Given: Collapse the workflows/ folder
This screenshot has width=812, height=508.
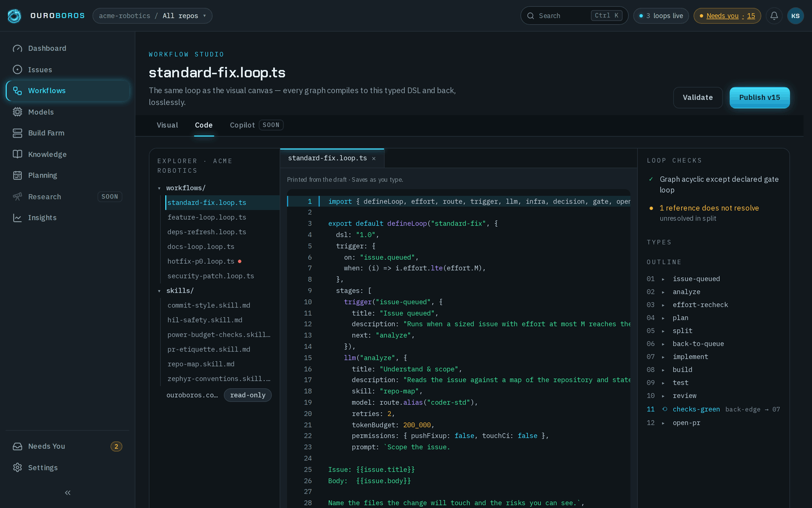Looking at the screenshot, I should click(159, 188).
